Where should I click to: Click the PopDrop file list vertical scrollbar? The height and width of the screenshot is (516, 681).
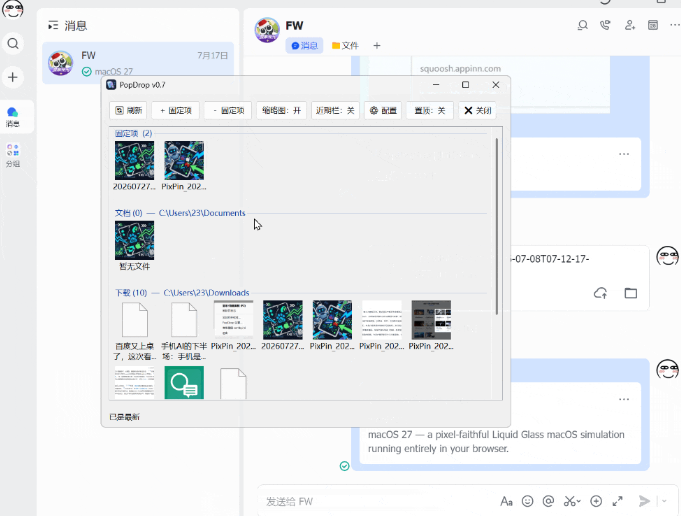point(496,226)
